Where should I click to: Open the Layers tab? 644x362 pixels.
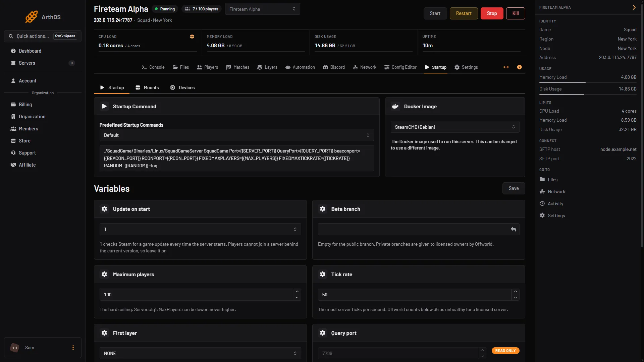[267, 67]
